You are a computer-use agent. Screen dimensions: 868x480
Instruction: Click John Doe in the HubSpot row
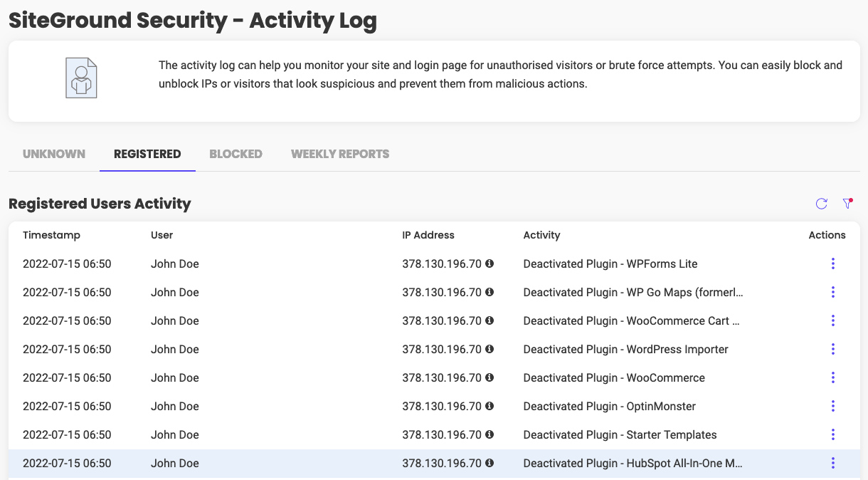[x=175, y=463]
